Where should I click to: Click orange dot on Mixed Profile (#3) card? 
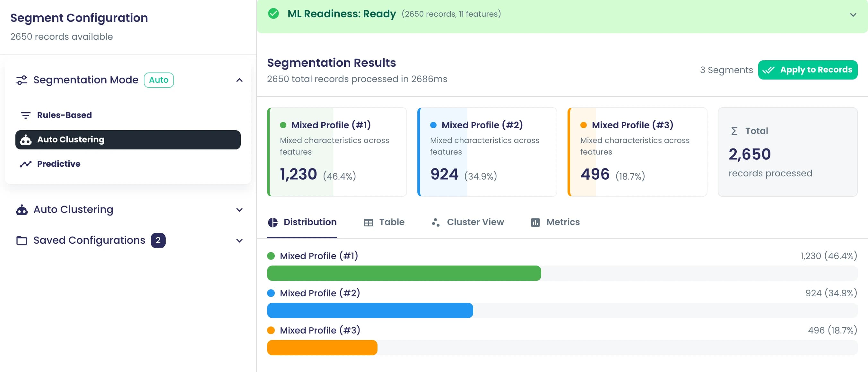point(584,125)
